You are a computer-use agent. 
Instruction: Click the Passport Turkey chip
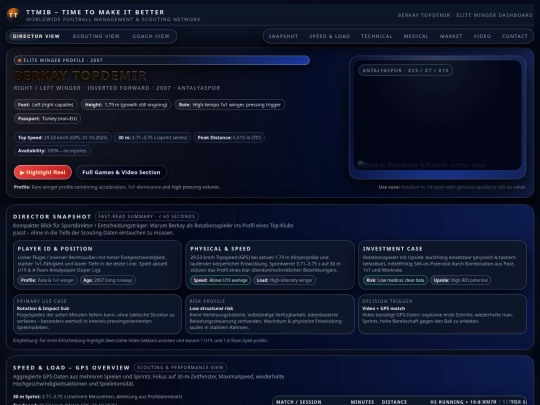tap(47, 118)
